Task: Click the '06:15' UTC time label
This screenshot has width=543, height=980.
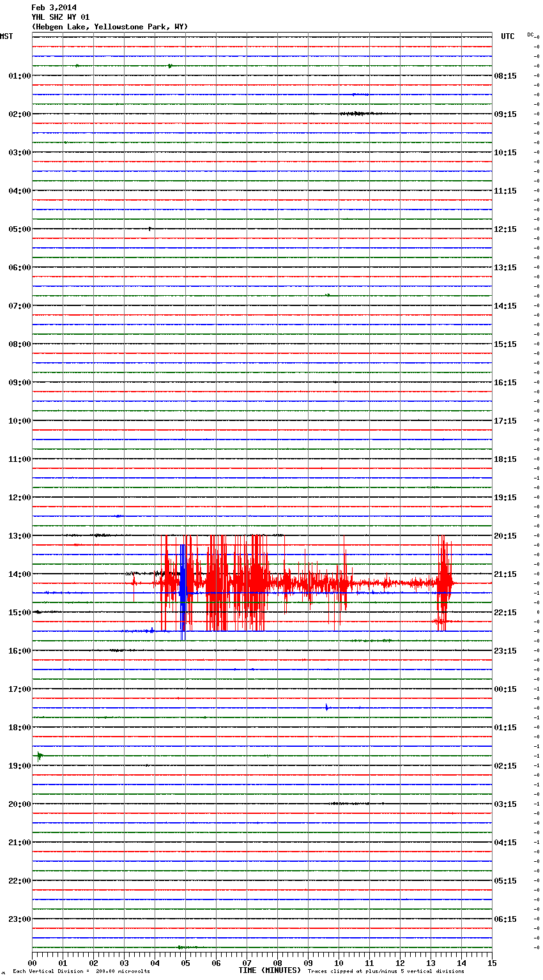Action: pyautogui.click(x=505, y=919)
